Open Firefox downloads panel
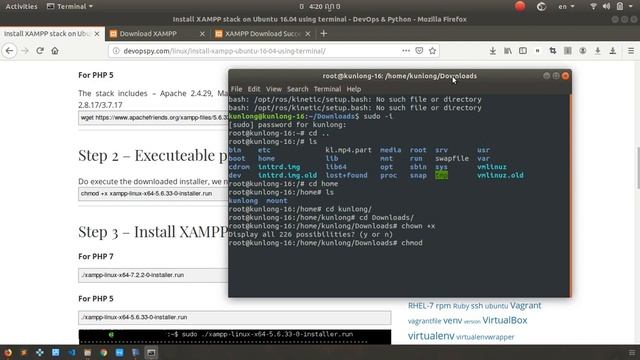Screen dimensions: 640x360 [493, 51]
